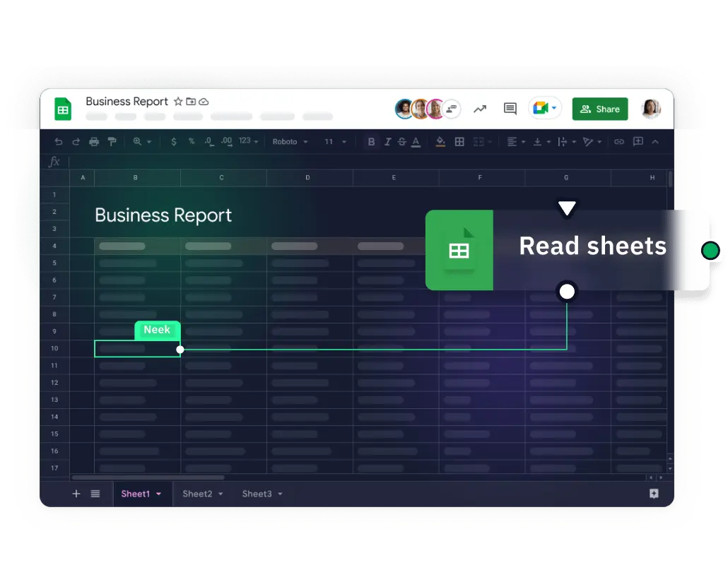
Task: Select column D header
Action: pos(310,178)
